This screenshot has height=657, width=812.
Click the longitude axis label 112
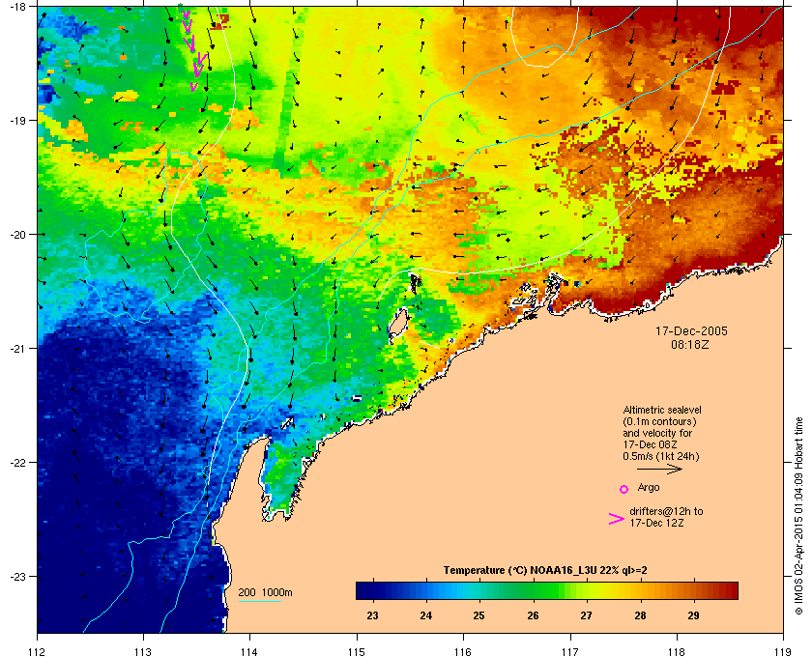point(37,651)
